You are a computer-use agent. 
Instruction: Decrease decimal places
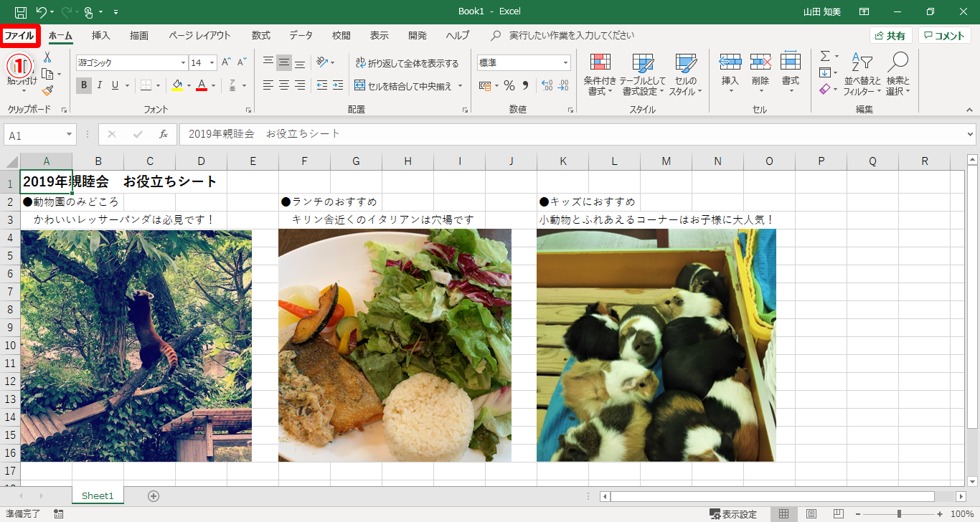click(563, 85)
